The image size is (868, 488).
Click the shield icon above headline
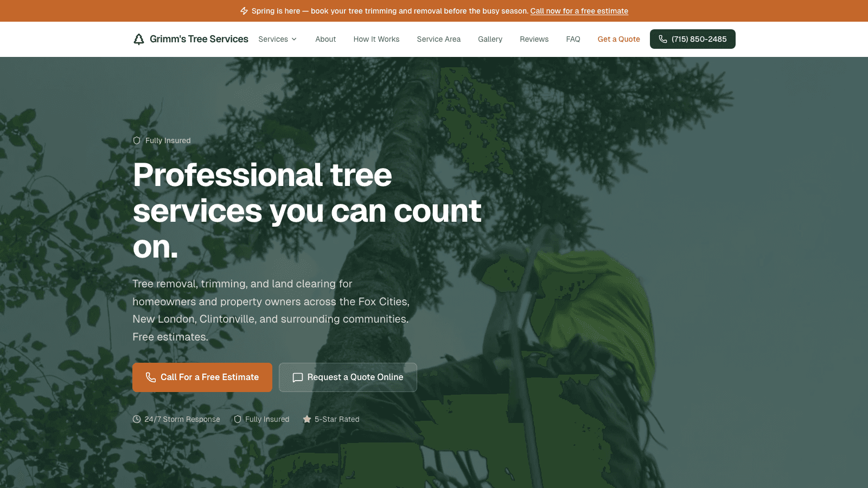point(137,140)
